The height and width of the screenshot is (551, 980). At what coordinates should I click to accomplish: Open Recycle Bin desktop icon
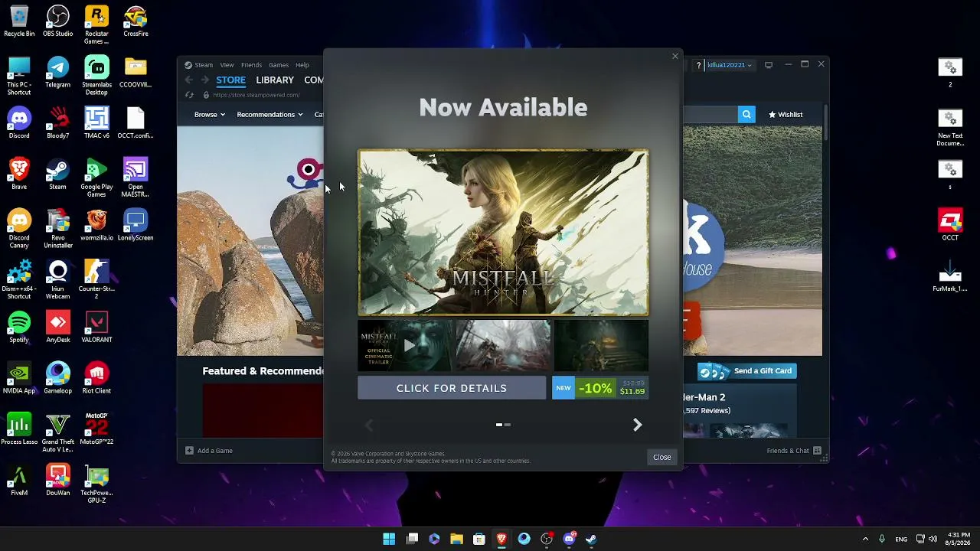tap(19, 21)
